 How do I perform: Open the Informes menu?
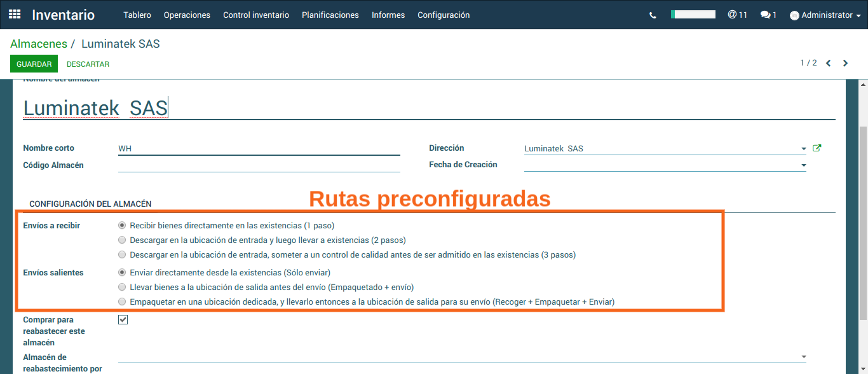click(x=388, y=15)
